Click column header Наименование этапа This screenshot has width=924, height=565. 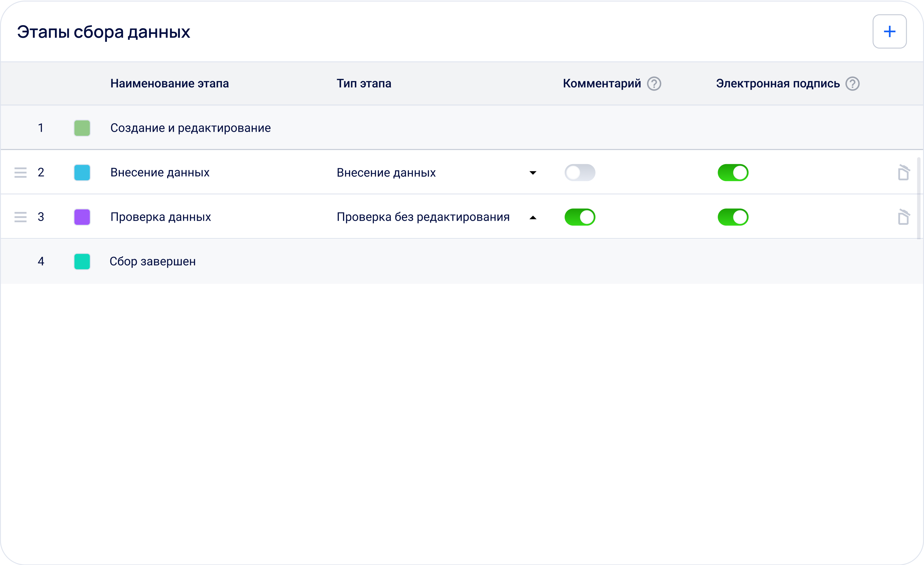(x=169, y=84)
